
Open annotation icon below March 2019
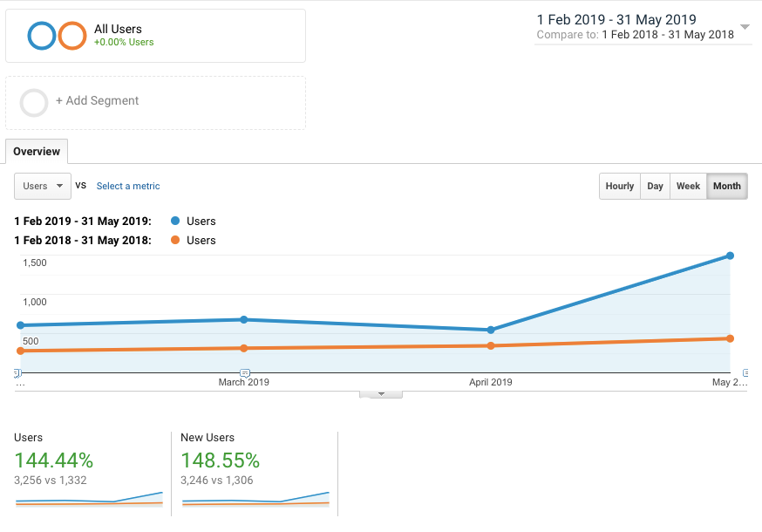245,373
